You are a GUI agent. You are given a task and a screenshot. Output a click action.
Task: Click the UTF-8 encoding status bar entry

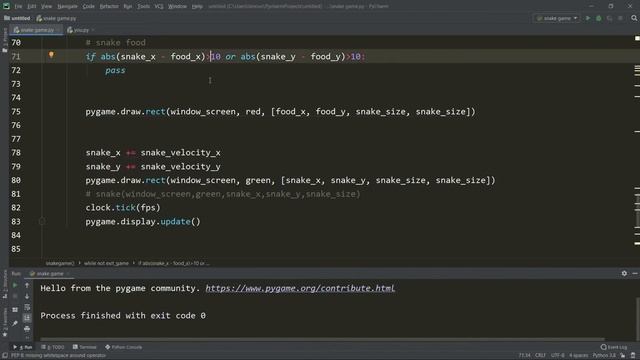pyautogui.click(x=558, y=356)
